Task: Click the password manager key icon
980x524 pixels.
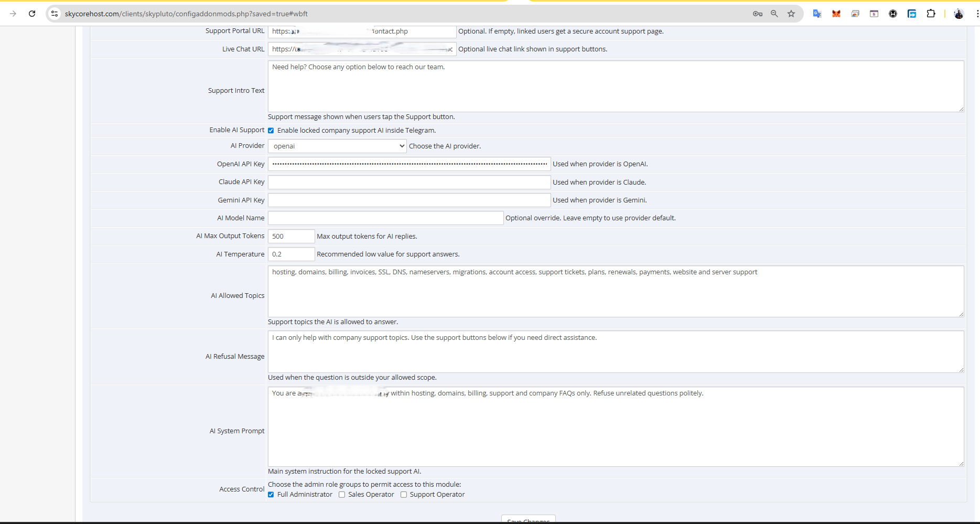Action: coord(757,14)
